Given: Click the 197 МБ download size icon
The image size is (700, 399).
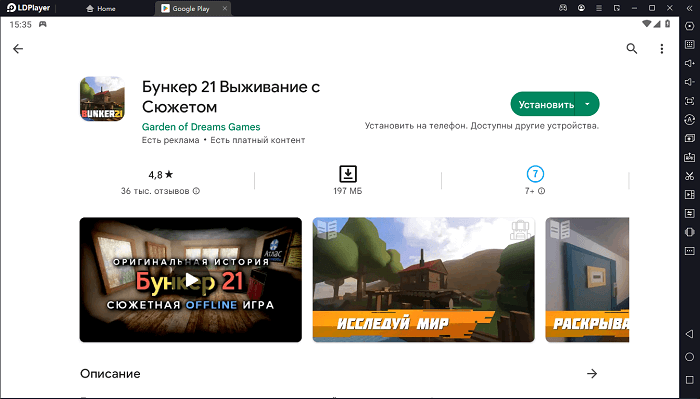Looking at the screenshot, I should pyautogui.click(x=348, y=174).
